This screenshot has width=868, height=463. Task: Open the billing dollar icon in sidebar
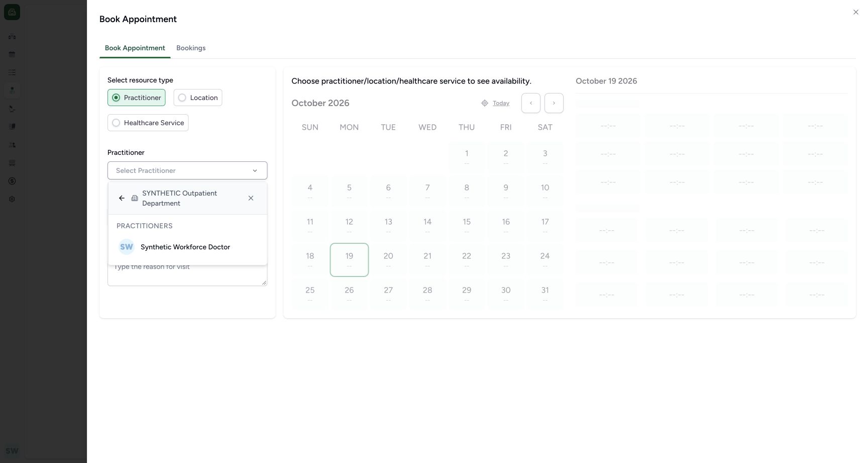[x=12, y=181]
